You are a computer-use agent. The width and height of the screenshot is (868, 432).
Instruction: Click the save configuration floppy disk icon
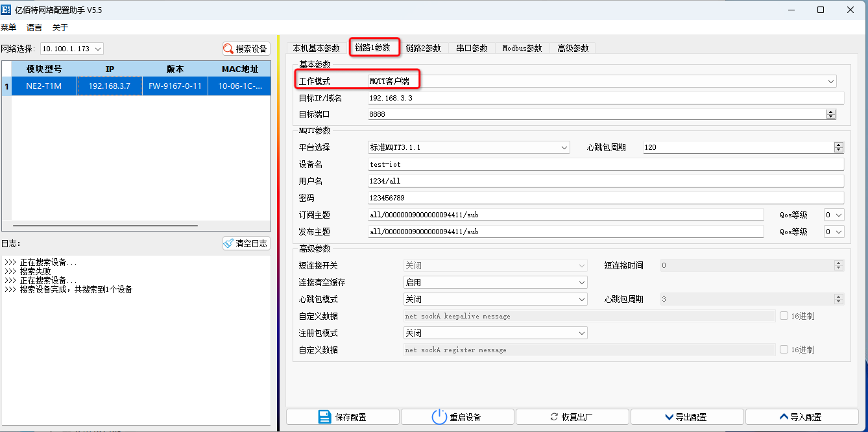point(325,417)
